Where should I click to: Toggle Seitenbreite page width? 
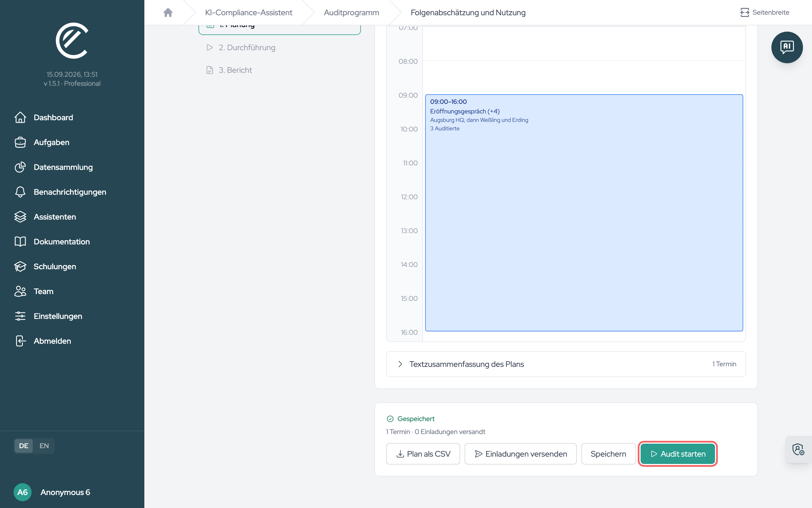(x=765, y=12)
